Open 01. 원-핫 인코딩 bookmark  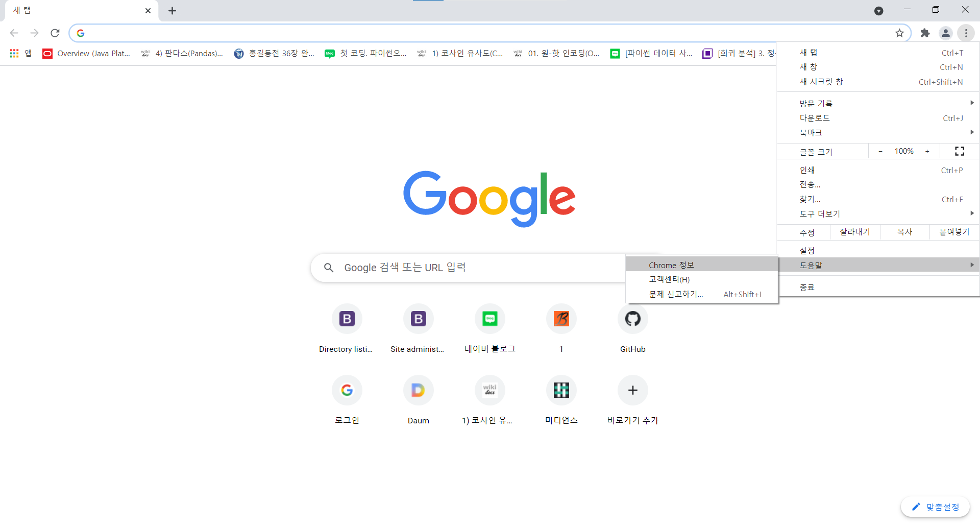point(556,53)
